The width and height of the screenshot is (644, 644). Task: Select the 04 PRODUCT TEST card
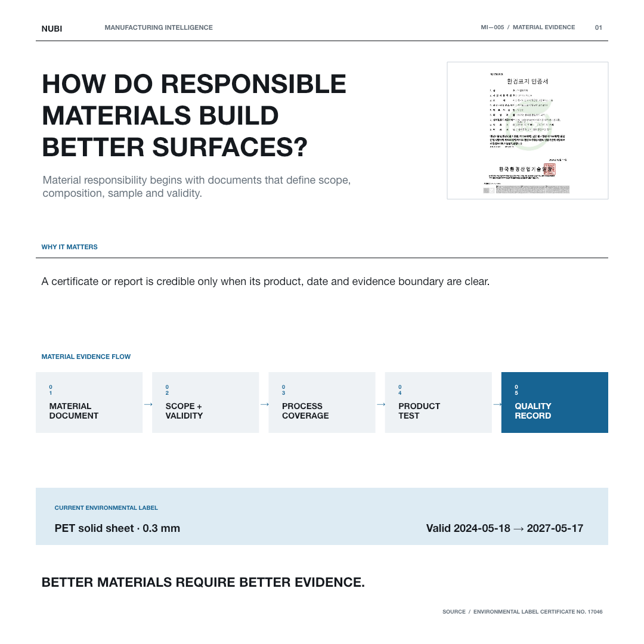coord(438,402)
